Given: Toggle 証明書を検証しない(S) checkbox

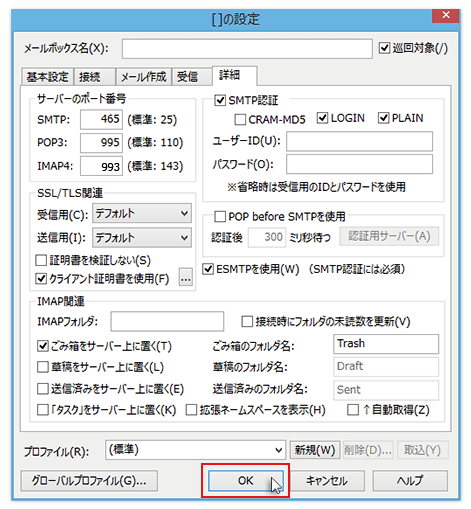Looking at the screenshot, I should tap(41, 260).
